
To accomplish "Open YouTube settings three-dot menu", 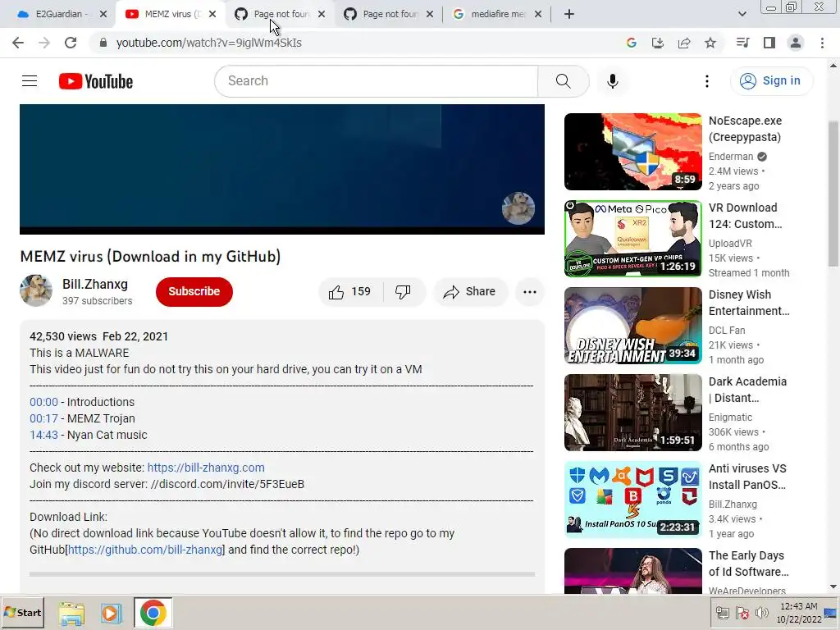I will [x=707, y=81].
